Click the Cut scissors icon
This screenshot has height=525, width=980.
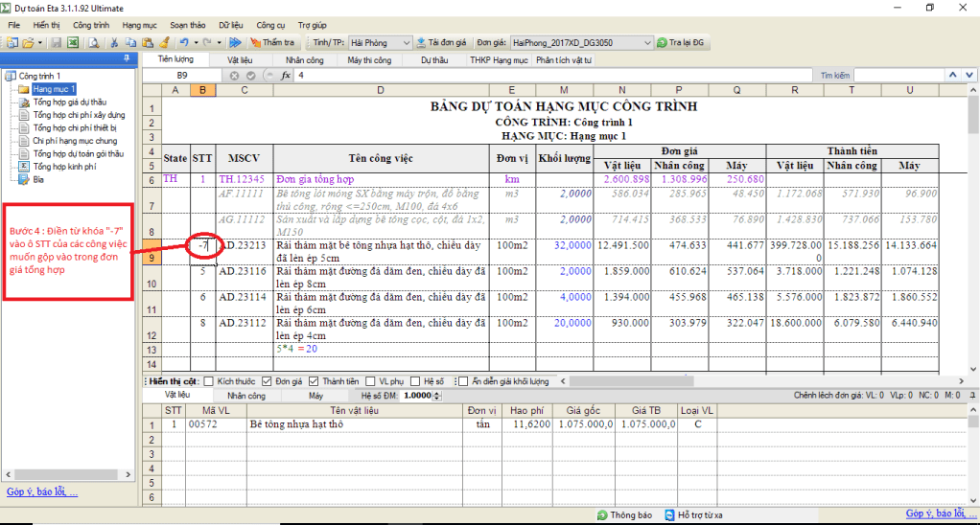click(114, 43)
